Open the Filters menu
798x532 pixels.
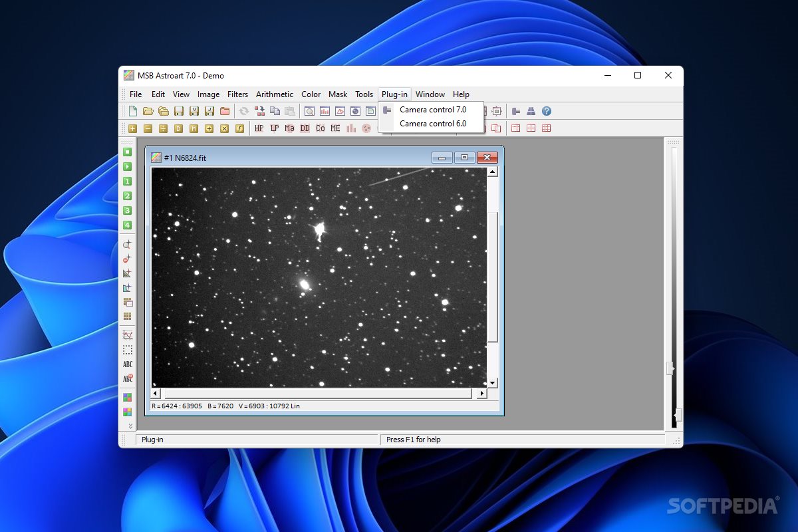point(237,94)
